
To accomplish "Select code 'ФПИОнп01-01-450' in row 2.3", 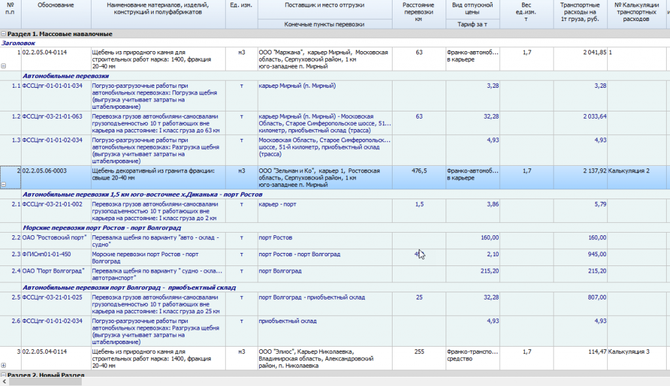I will click(56, 257).
